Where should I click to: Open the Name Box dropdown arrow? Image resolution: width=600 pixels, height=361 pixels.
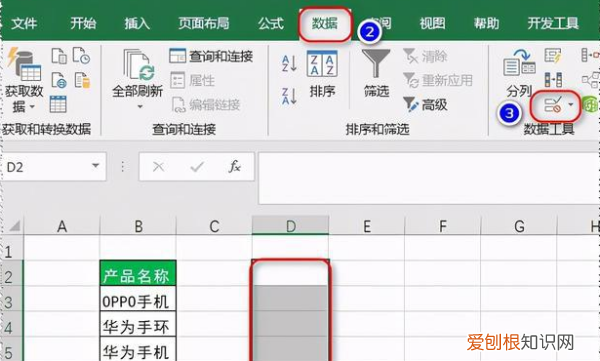(x=95, y=166)
